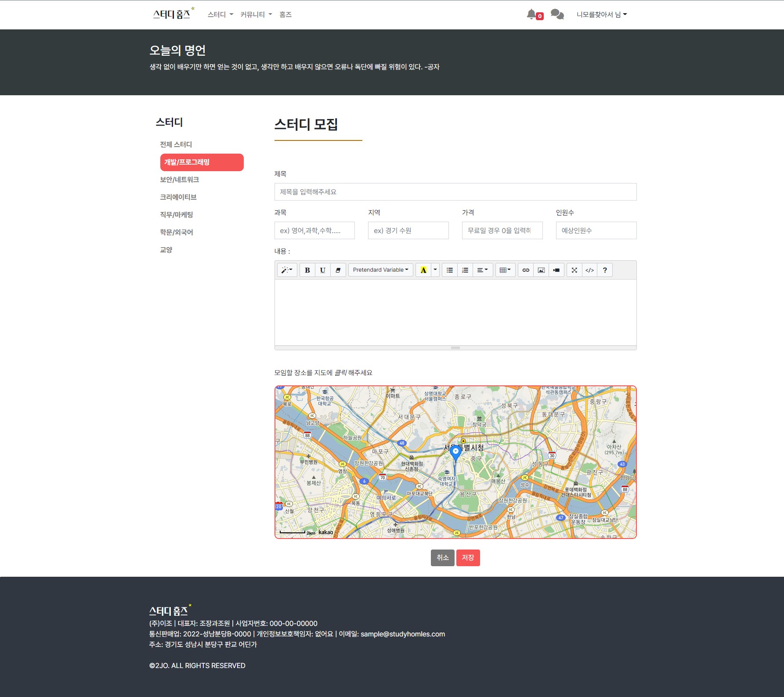Click the 제목 title input field
This screenshot has width=784, height=697.
pos(455,191)
